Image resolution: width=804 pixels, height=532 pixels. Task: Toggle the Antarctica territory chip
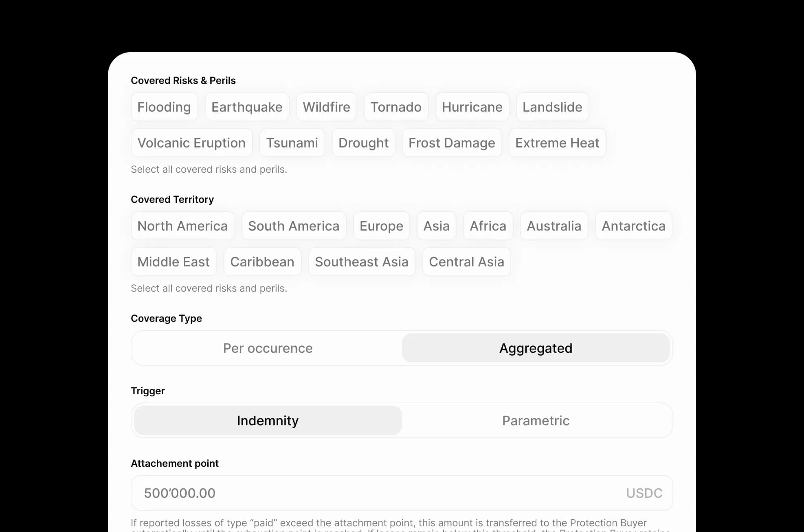coord(633,226)
